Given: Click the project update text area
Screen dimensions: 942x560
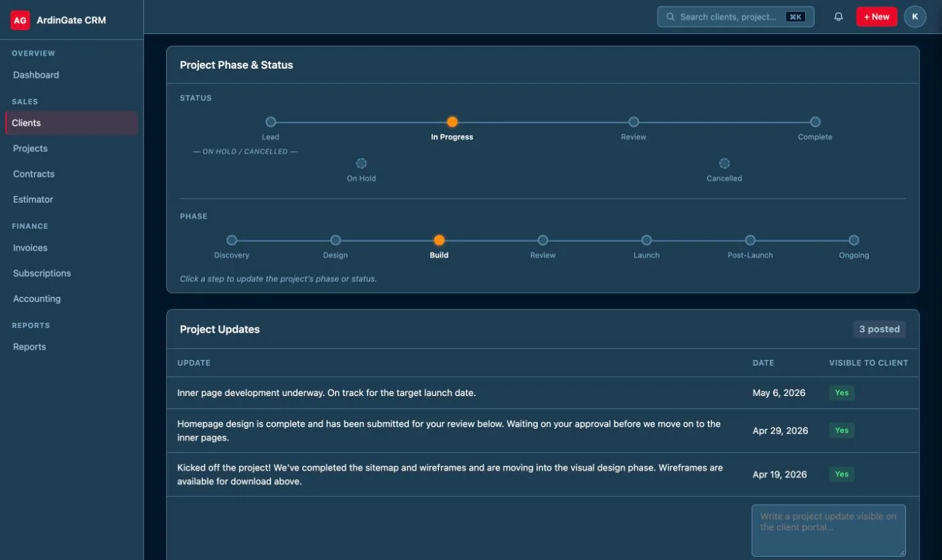Looking at the screenshot, I should point(829,530).
